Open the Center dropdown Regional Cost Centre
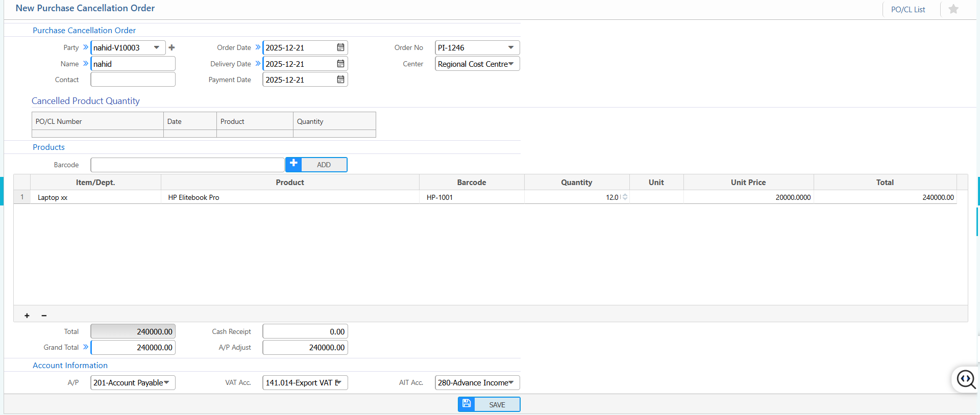 pos(511,64)
